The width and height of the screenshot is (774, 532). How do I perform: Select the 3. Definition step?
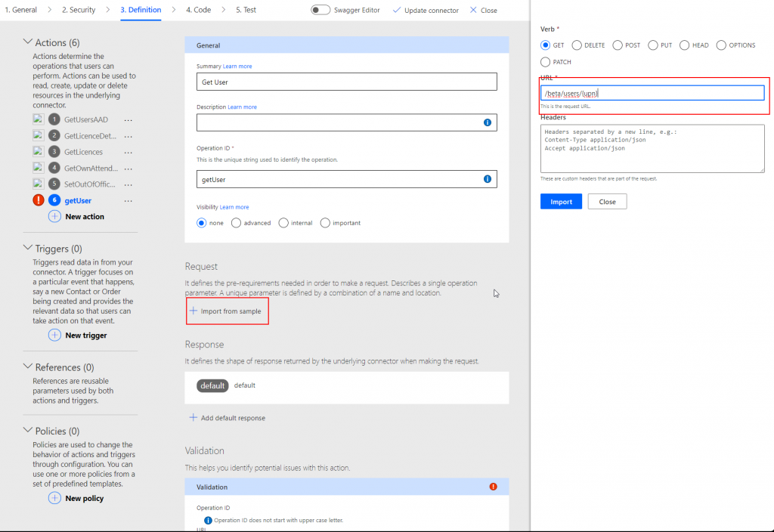click(141, 10)
